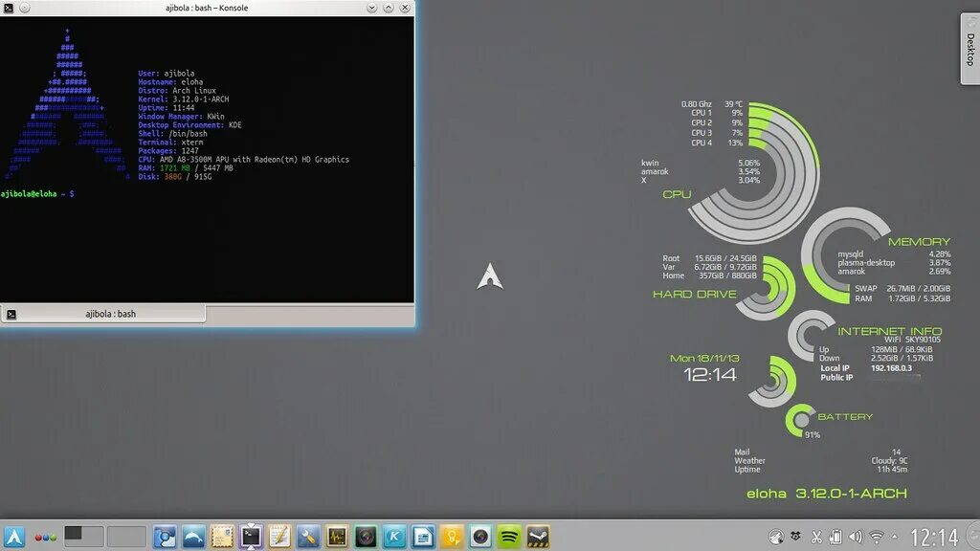Launch the system monitor graph icon

click(x=337, y=537)
